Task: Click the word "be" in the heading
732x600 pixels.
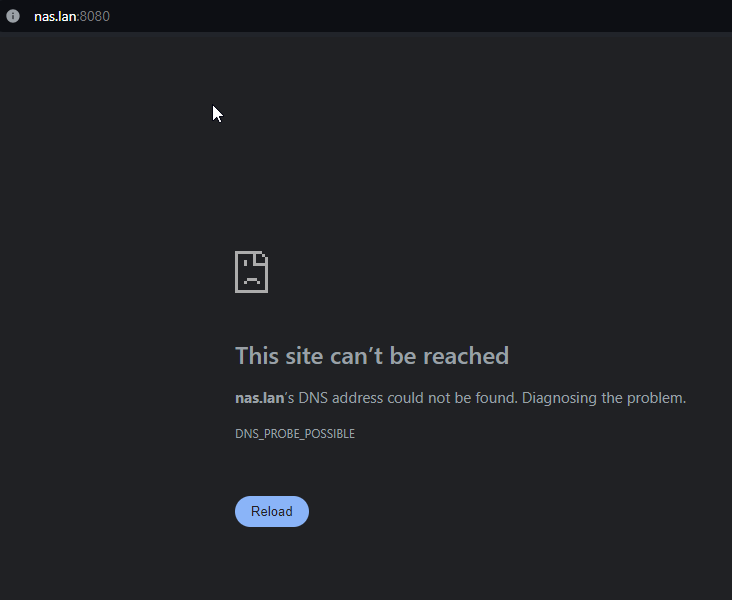Action: pyautogui.click(x=403, y=356)
